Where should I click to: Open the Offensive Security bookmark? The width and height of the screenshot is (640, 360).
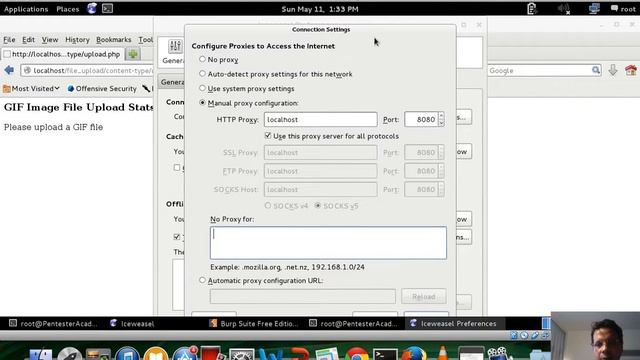[x=102, y=89]
